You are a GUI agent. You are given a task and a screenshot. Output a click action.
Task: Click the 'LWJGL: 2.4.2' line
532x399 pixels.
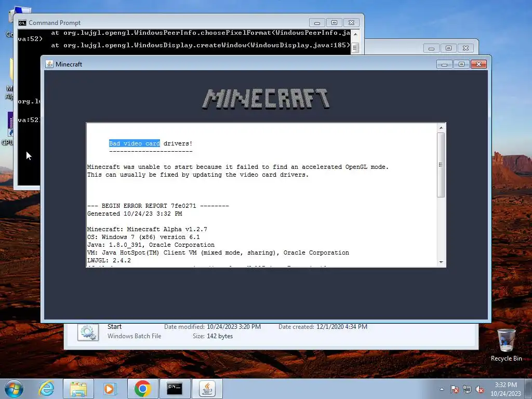(109, 261)
